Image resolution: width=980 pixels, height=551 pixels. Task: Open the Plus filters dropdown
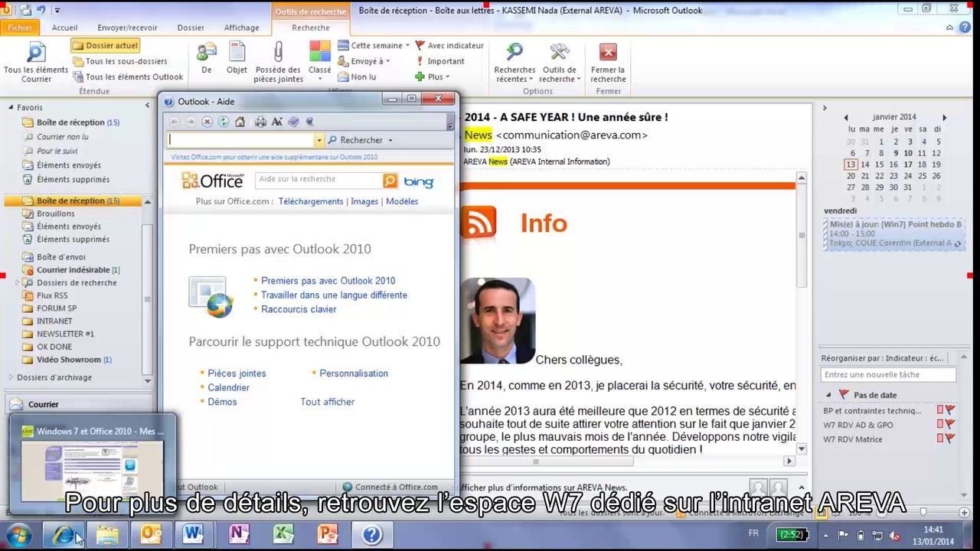point(433,77)
